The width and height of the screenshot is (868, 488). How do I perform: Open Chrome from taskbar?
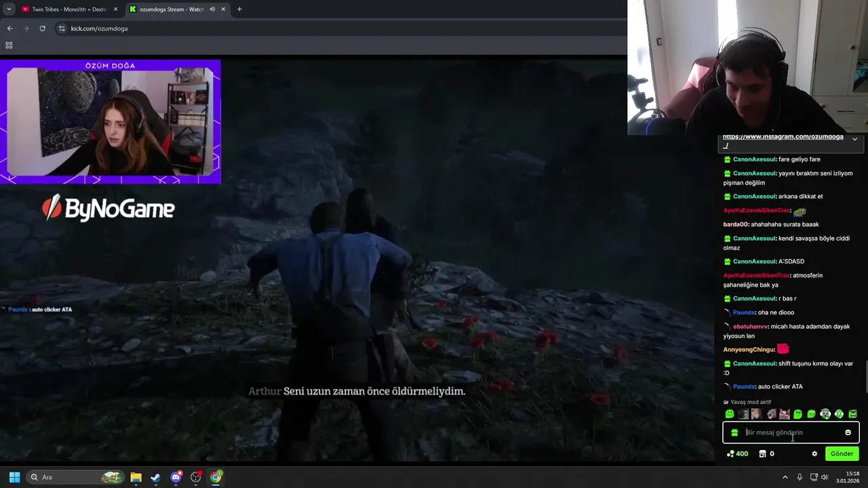point(216,477)
